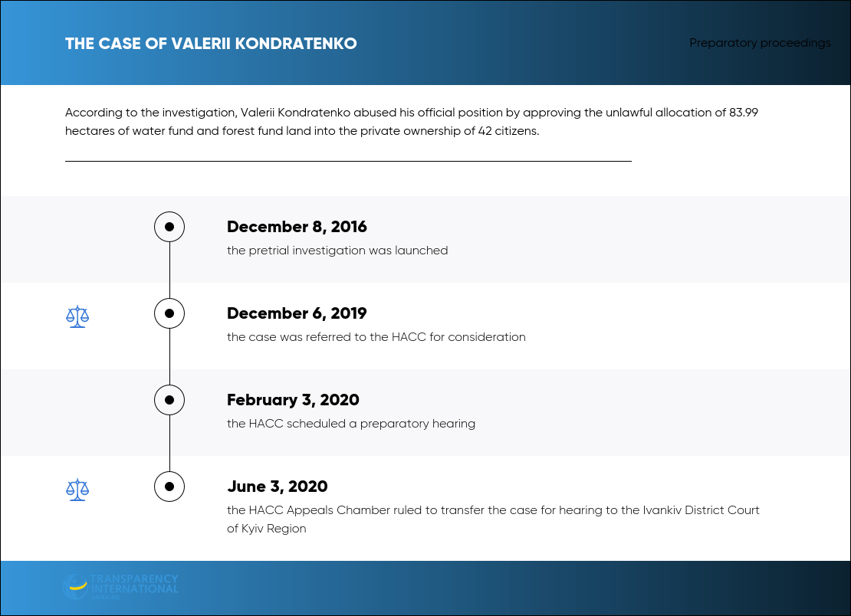The height and width of the screenshot is (616, 851).
Task: Click the February 3, 2020 date heading
Action: [293, 400]
